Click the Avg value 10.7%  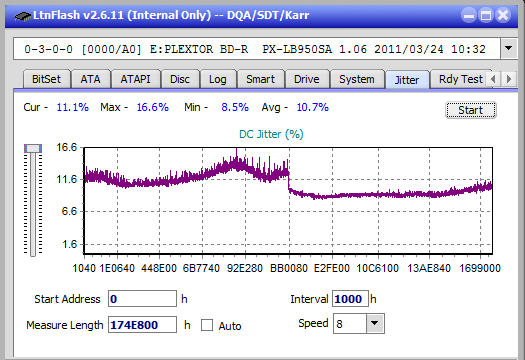(313, 107)
